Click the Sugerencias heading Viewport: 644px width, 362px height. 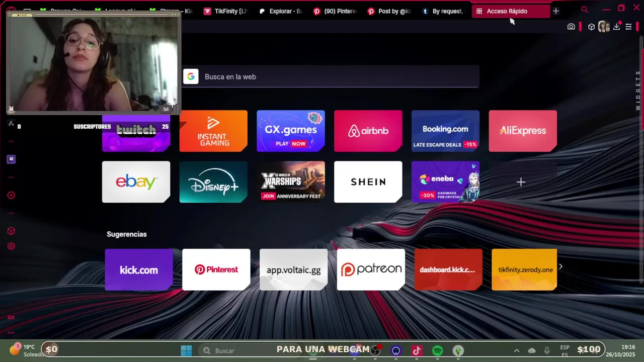click(127, 234)
